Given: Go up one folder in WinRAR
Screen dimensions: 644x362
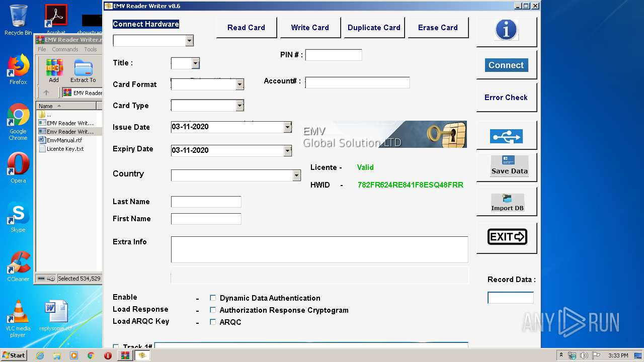Looking at the screenshot, I should [x=46, y=93].
